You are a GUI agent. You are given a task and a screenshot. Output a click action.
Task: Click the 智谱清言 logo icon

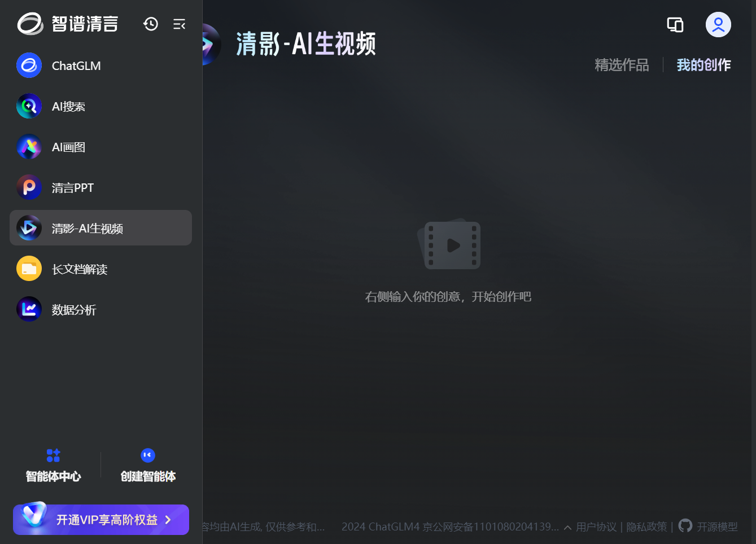point(30,24)
